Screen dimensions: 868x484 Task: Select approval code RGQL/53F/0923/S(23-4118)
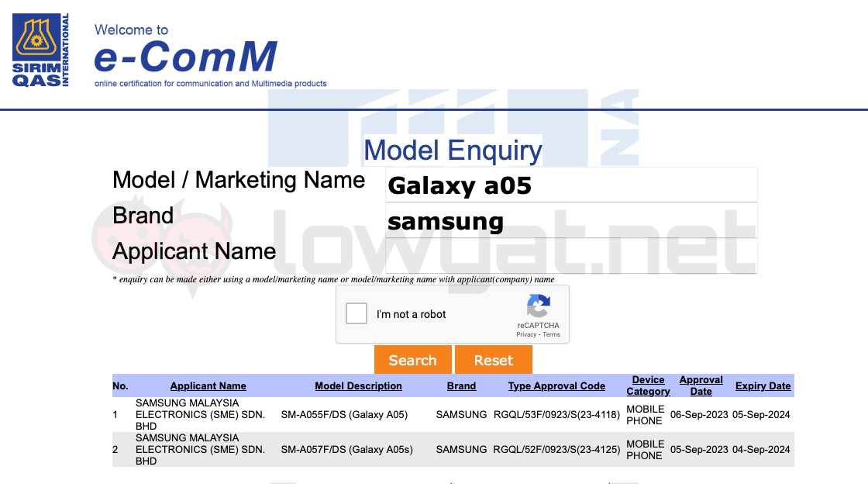557,415
